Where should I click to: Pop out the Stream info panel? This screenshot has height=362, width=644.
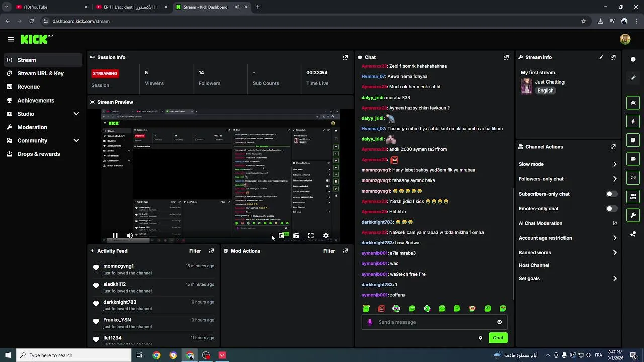point(613,57)
